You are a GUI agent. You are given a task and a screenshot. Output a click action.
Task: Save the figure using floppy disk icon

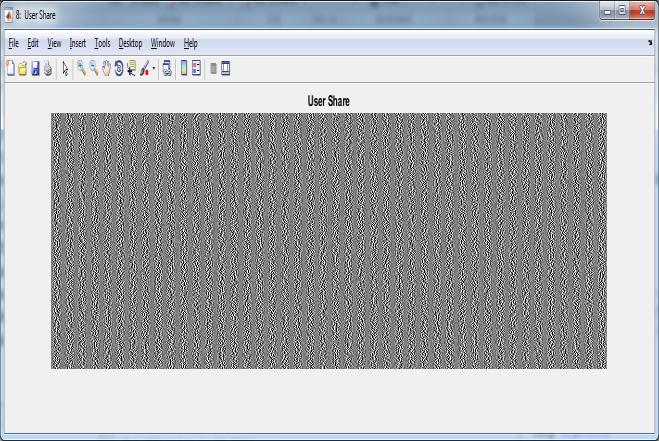pos(35,68)
